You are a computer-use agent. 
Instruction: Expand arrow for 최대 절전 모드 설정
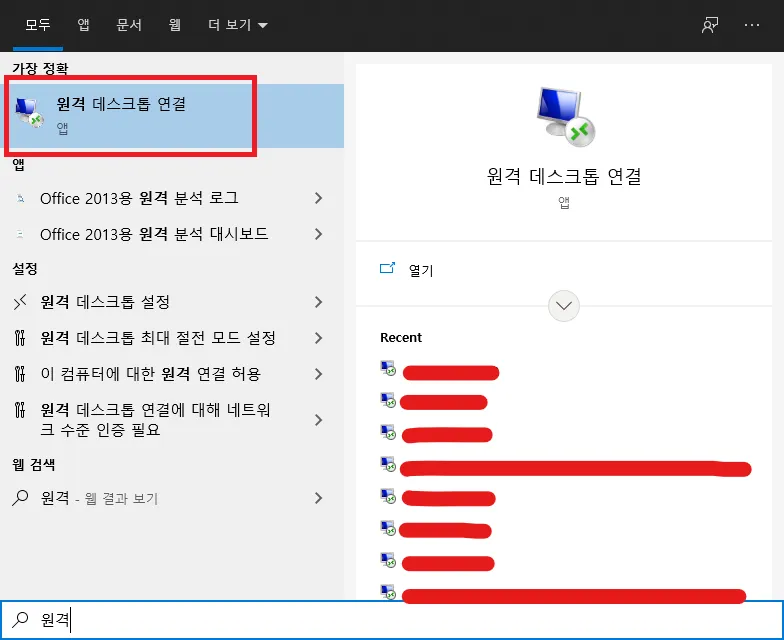coord(318,338)
